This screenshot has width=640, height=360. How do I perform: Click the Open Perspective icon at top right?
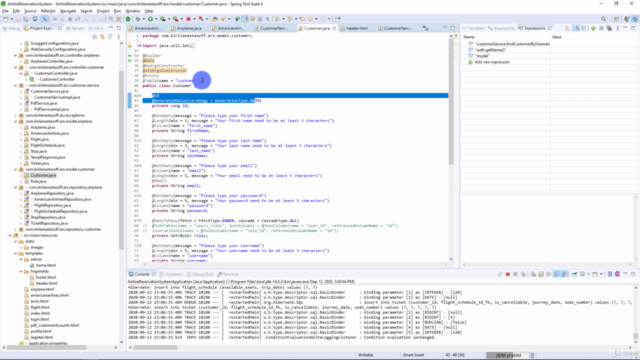pos(617,19)
